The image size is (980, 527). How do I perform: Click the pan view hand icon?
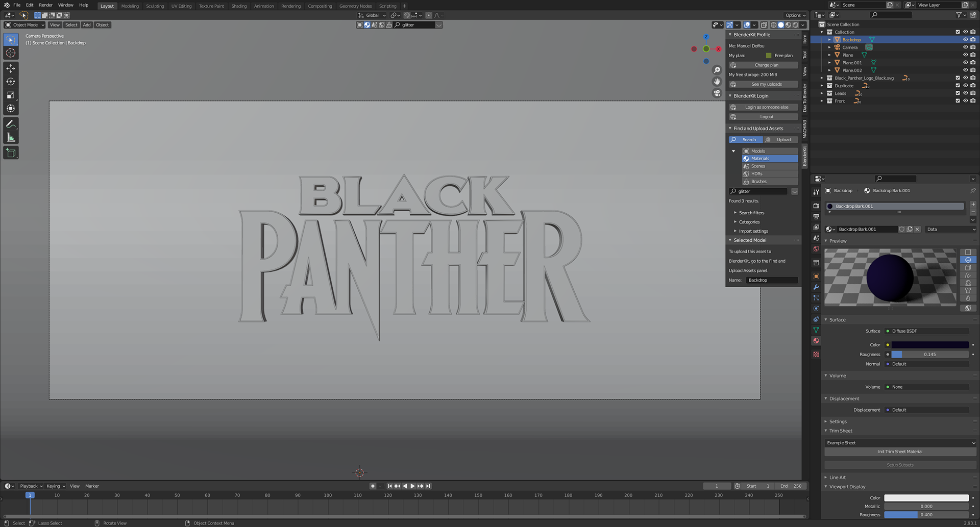pyautogui.click(x=717, y=82)
